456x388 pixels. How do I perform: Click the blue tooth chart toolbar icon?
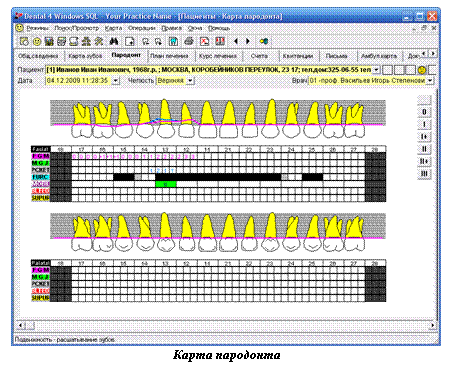173,41
